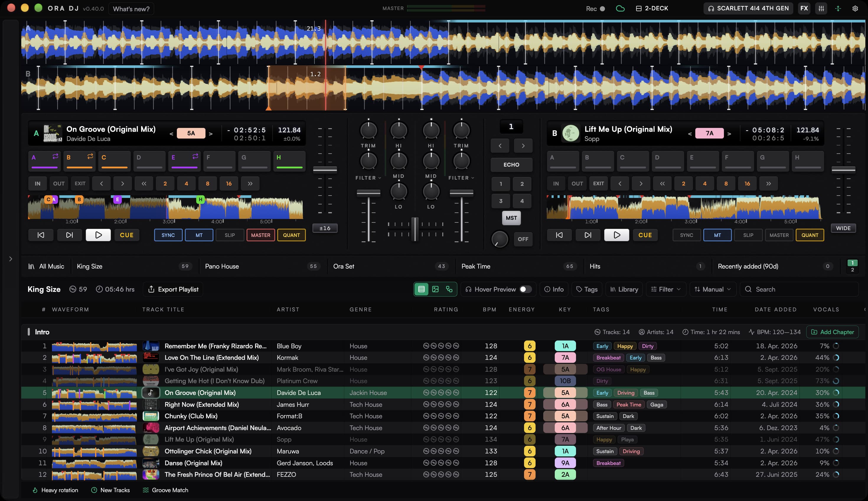Viewport: 868px width, 501px height.
Task: Click Add Chapter button
Action: [833, 332]
